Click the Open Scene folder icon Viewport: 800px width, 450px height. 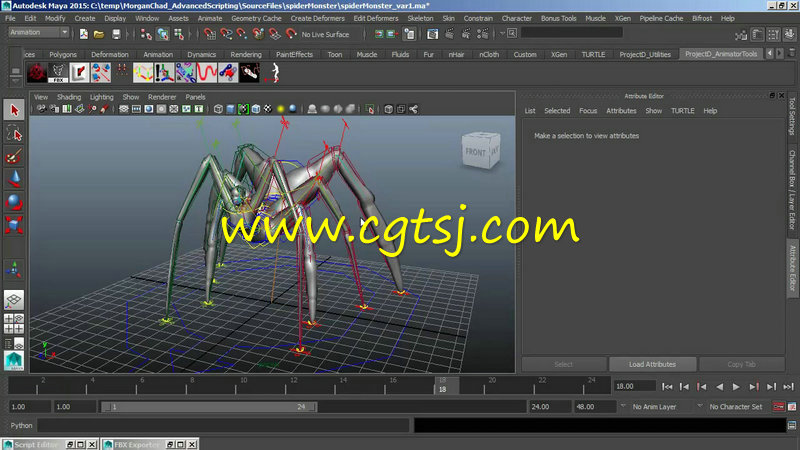pos(99,34)
